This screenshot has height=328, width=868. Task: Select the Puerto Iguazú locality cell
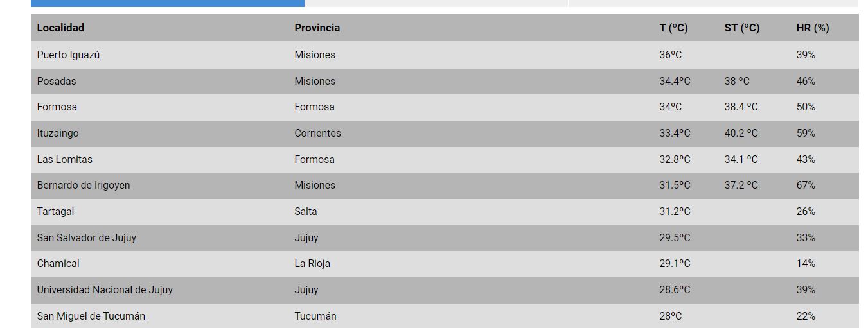click(68, 55)
